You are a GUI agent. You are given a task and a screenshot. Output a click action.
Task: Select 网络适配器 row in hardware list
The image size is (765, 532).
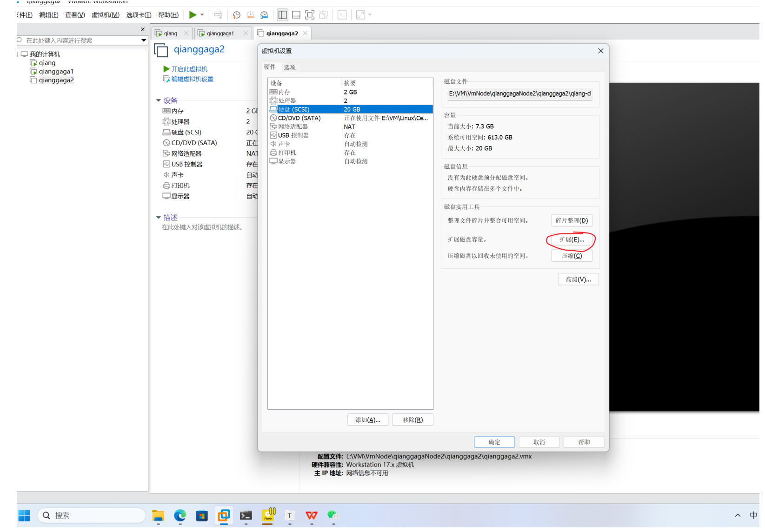tap(351, 127)
